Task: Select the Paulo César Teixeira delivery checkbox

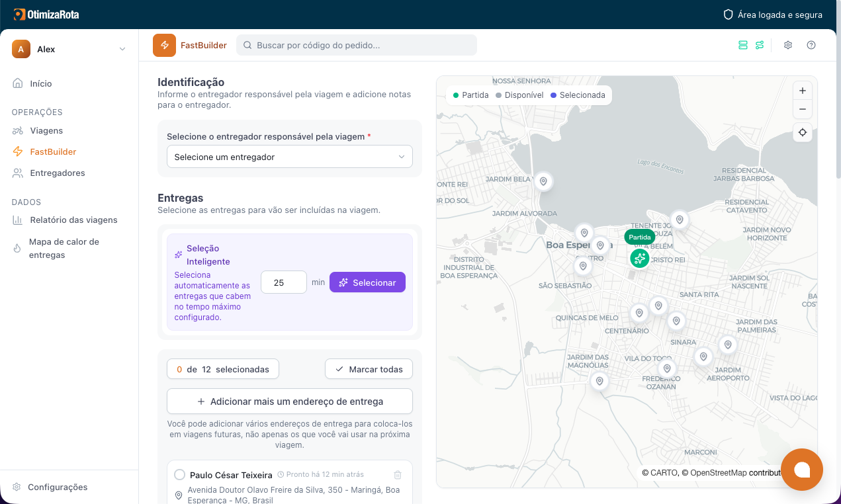Action: click(179, 474)
